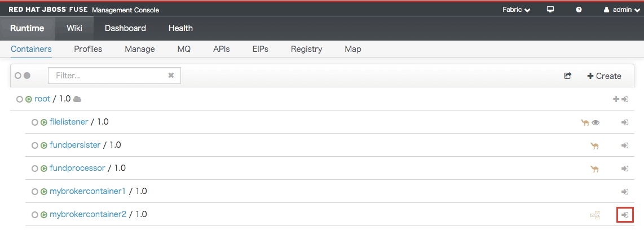This screenshot has height=230, width=644.
Task: Switch to the Runtime tab
Action: pos(27,28)
